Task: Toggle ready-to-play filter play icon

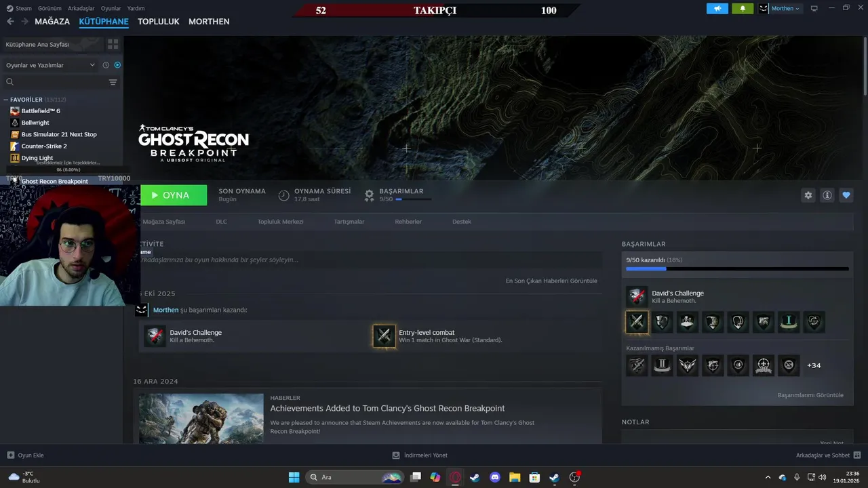Action: [x=117, y=65]
